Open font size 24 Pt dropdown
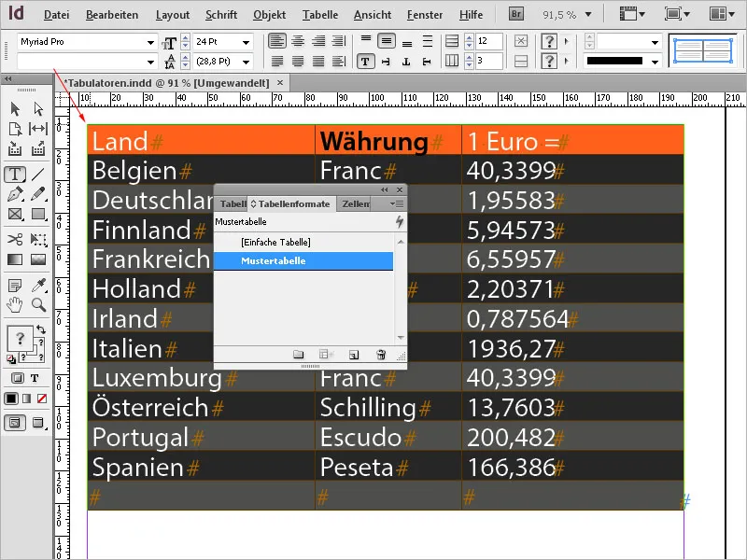Screen dimensions: 747x560 pos(246,42)
